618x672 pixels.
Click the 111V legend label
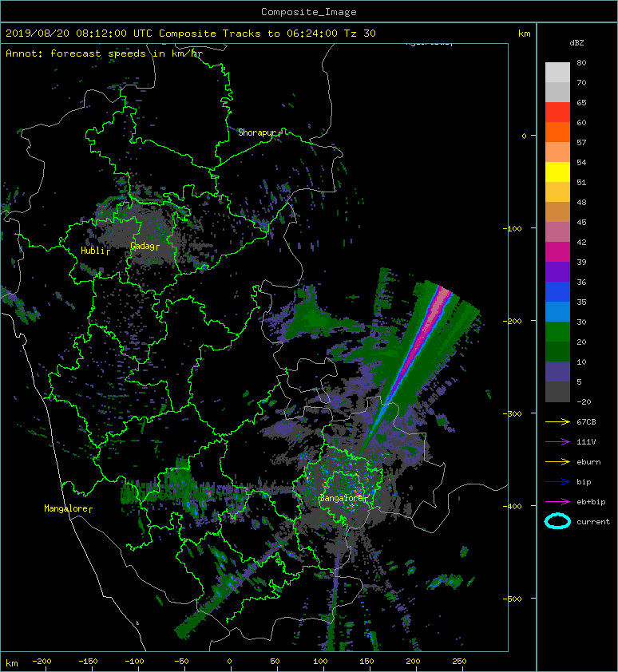586,442
